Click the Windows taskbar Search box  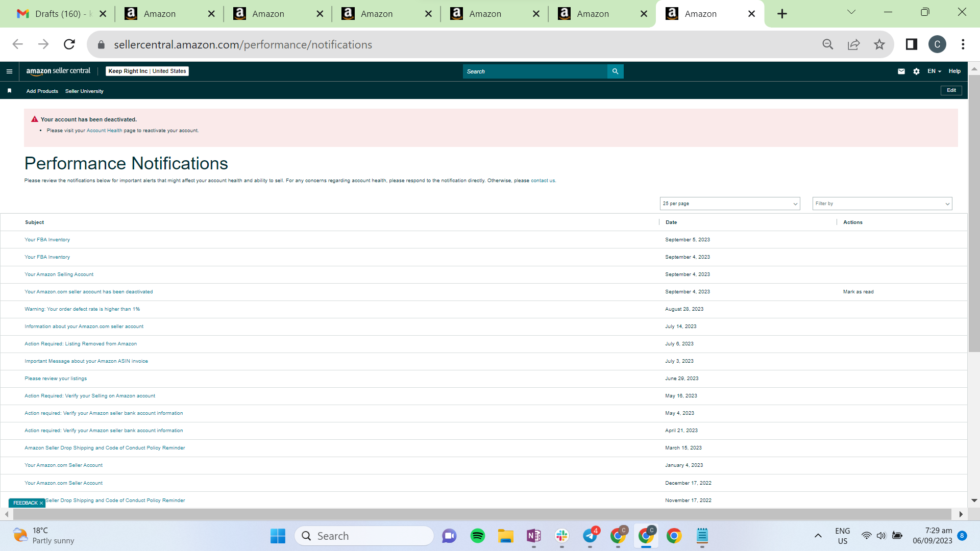click(364, 536)
